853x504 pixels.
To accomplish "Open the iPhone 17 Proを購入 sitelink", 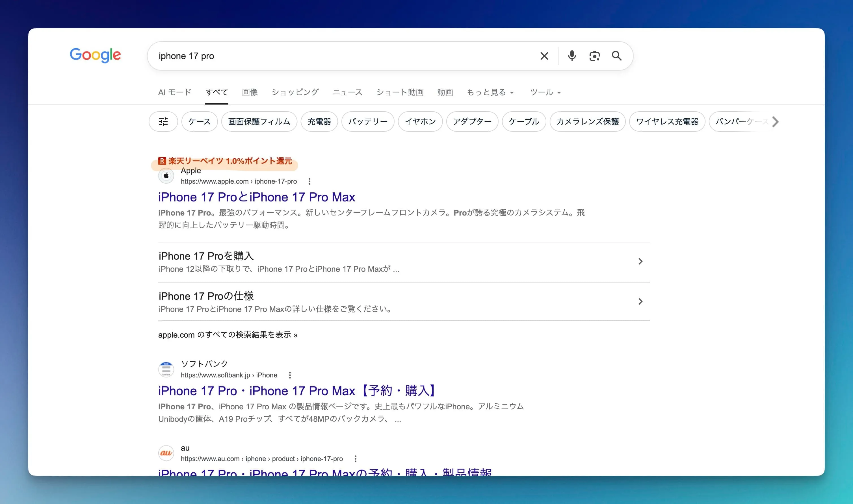I will 206,256.
